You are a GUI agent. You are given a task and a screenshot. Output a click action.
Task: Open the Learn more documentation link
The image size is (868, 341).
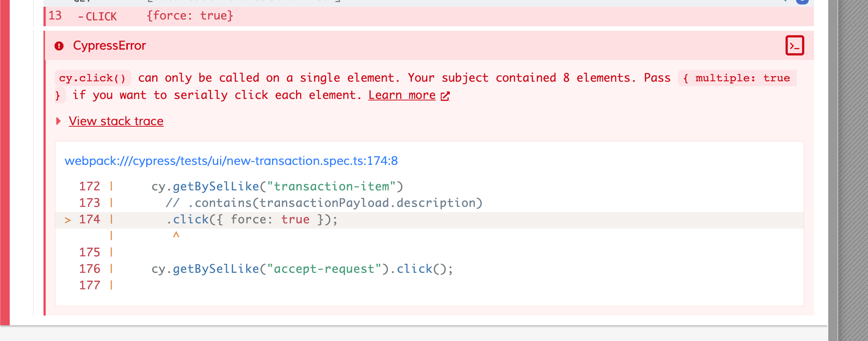point(401,95)
